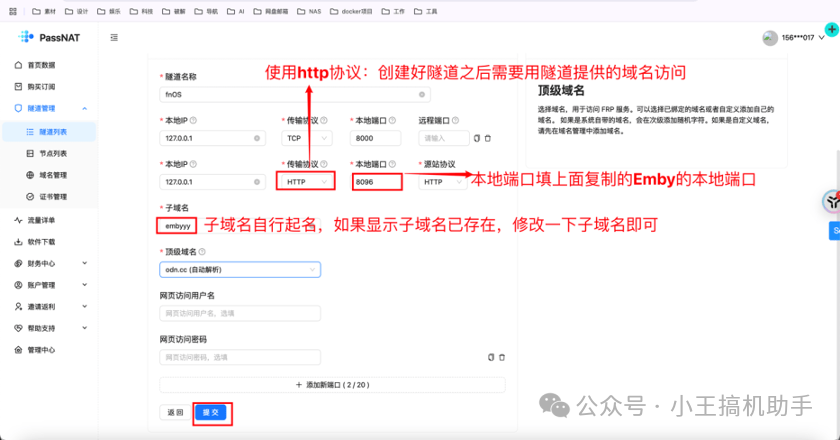Open the browser apps grid icon
The width and height of the screenshot is (840, 440).
[12, 12]
